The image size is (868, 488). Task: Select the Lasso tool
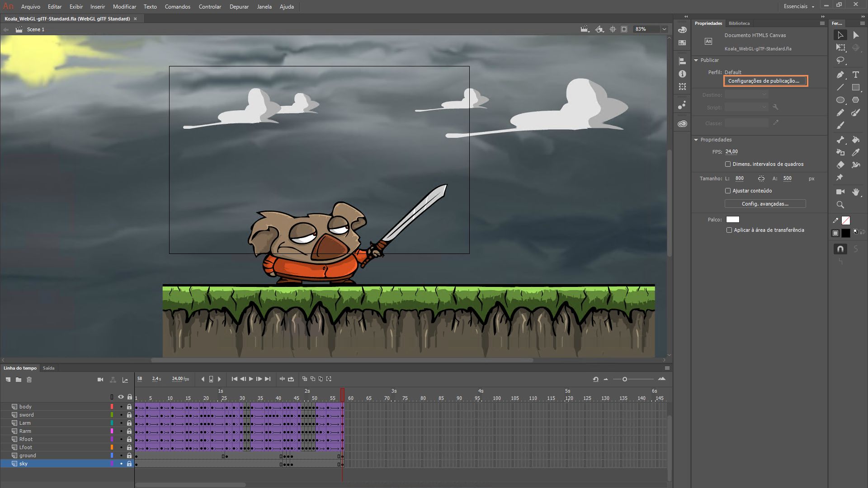click(x=840, y=61)
